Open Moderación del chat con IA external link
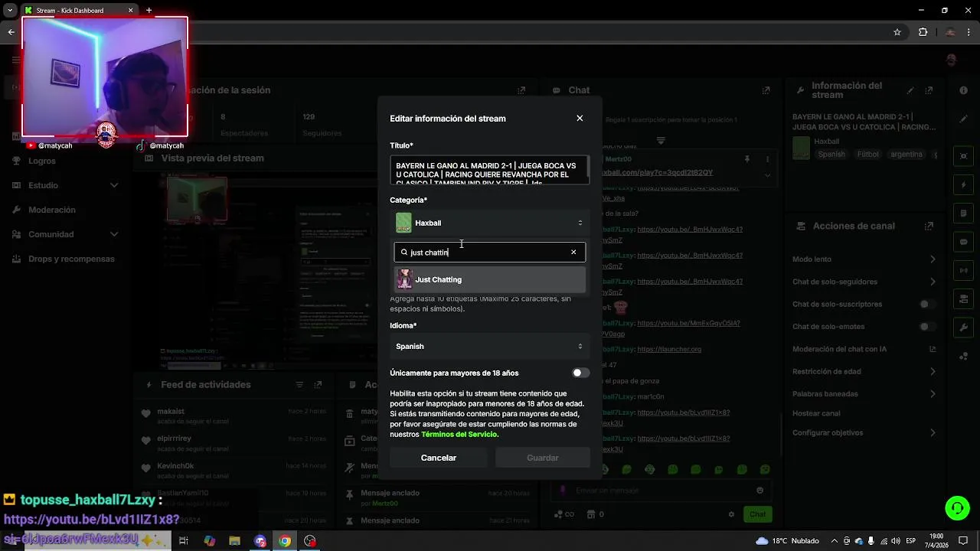This screenshot has height=551, width=980. [933, 349]
